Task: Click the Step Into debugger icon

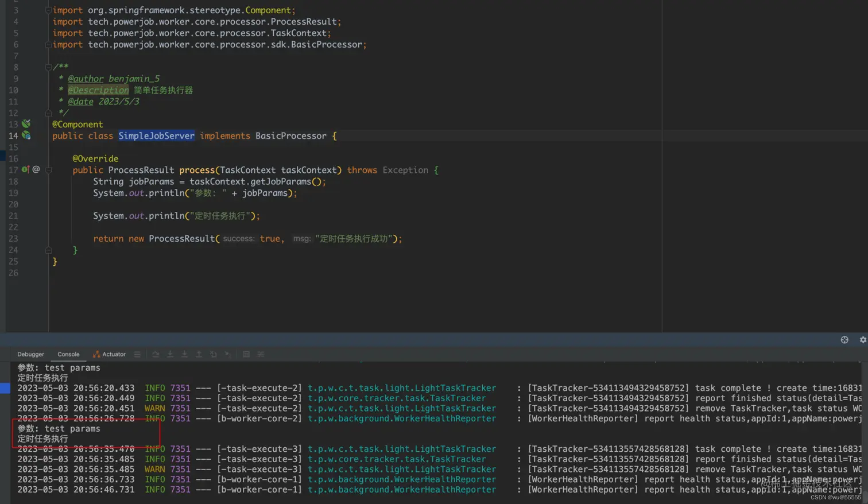Action: click(x=170, y=354)
